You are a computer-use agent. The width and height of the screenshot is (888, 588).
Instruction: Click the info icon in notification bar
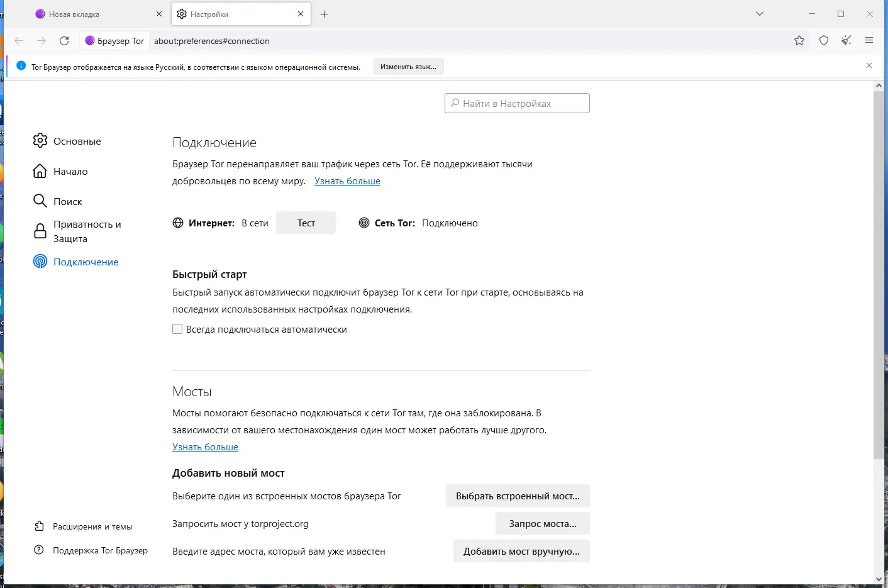click(x=21, y=66)
